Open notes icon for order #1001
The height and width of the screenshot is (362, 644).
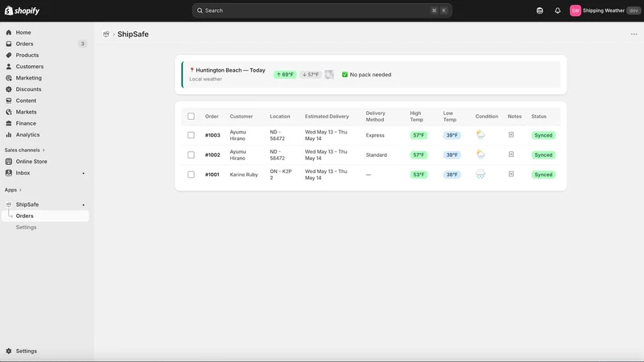coord(511,174)
